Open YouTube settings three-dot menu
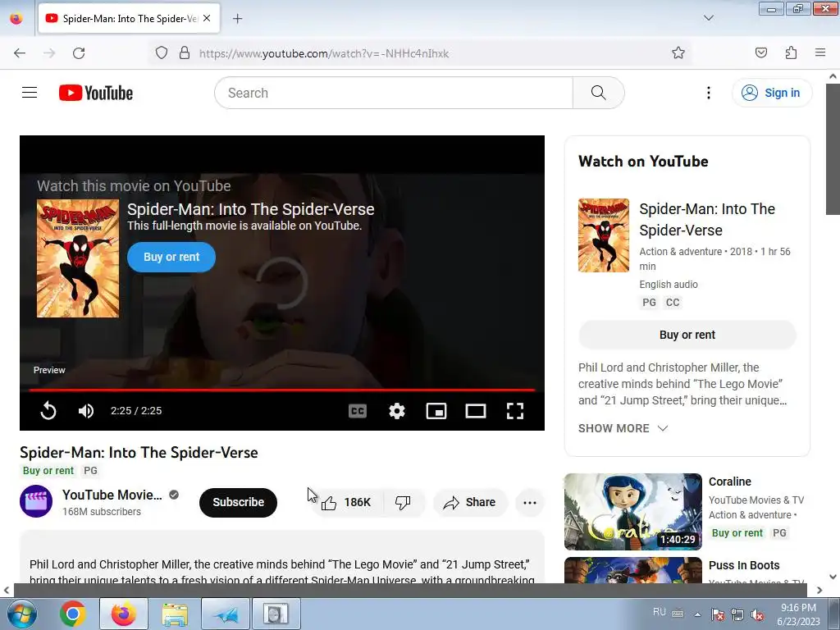 (x=708, y=93)
